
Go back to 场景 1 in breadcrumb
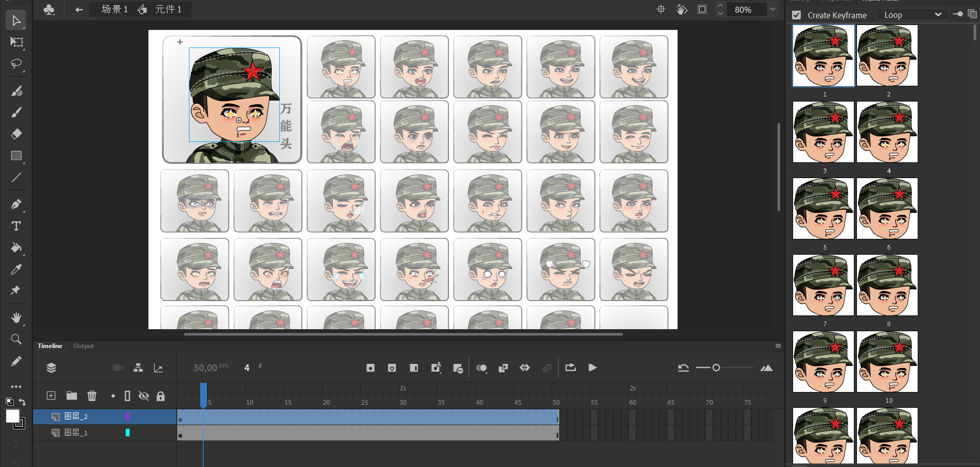tap(114, 9)
